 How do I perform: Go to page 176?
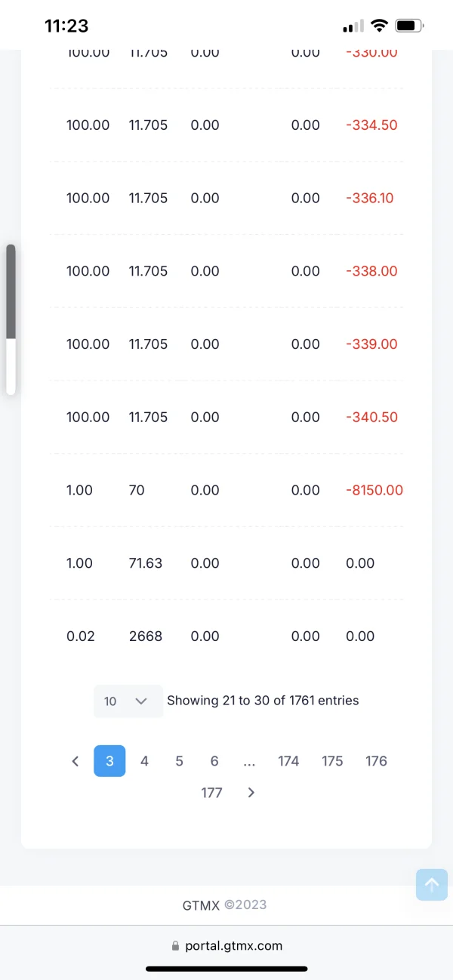pyautogui.click(x=376, y=761)
